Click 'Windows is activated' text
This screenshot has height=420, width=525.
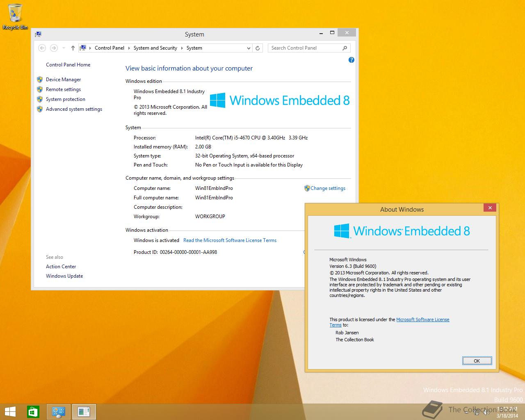[x=156, y=240]
